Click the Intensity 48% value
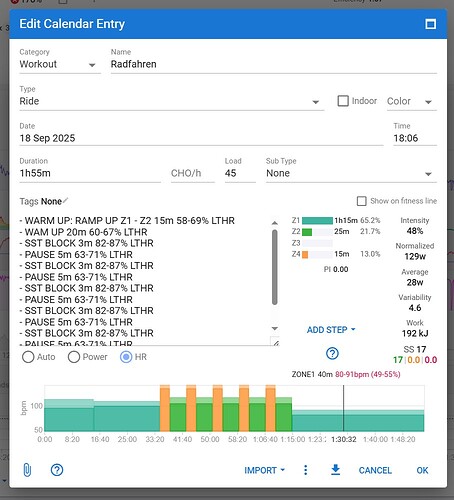This screenshot has width=454, height=500. tap(415, 231)
